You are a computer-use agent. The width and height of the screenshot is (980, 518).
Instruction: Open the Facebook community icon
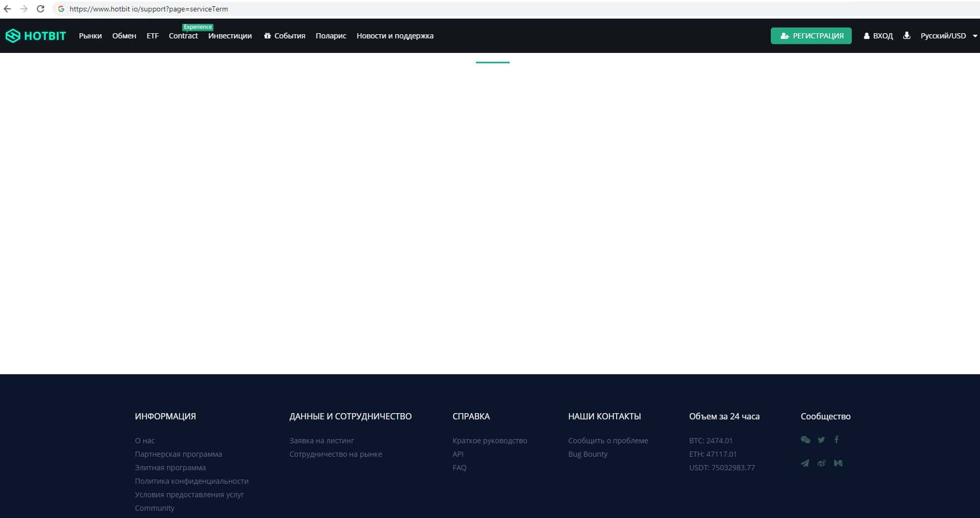click(836, 440)
